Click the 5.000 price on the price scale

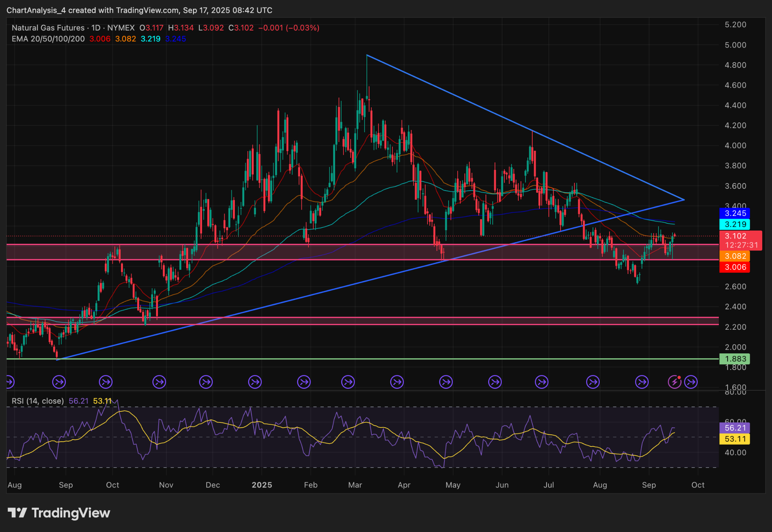click(735, 45)
